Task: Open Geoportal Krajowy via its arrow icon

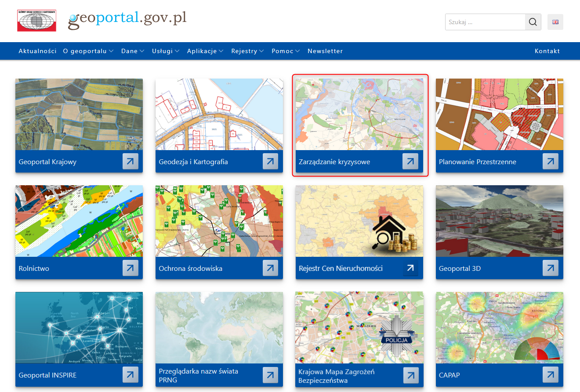Action: pos(130,162)
